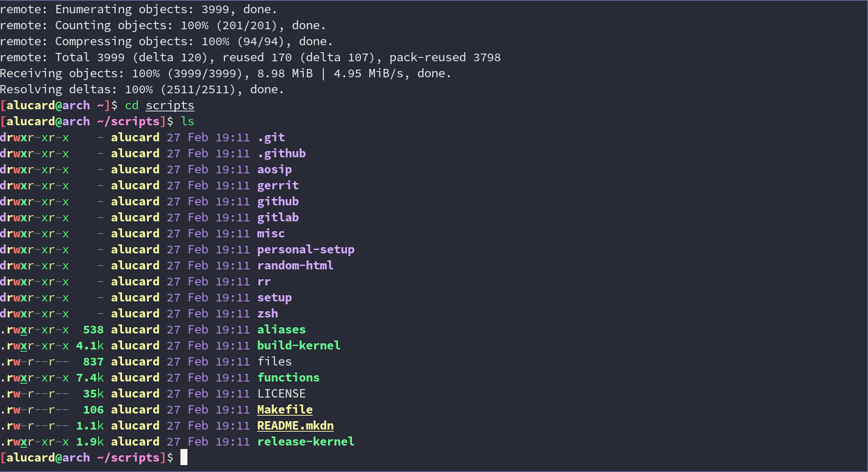Click the LICENSE file name

pyautogui.click(x=281, y=394)
